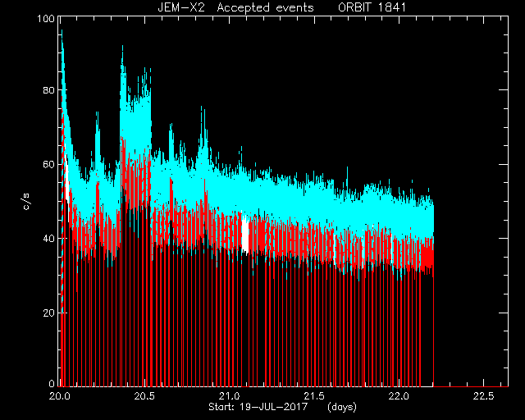The width and height of the screenshot is (525, 420).
Task: Click the x-axis tick label 21.5
Action: pos(315,396)
